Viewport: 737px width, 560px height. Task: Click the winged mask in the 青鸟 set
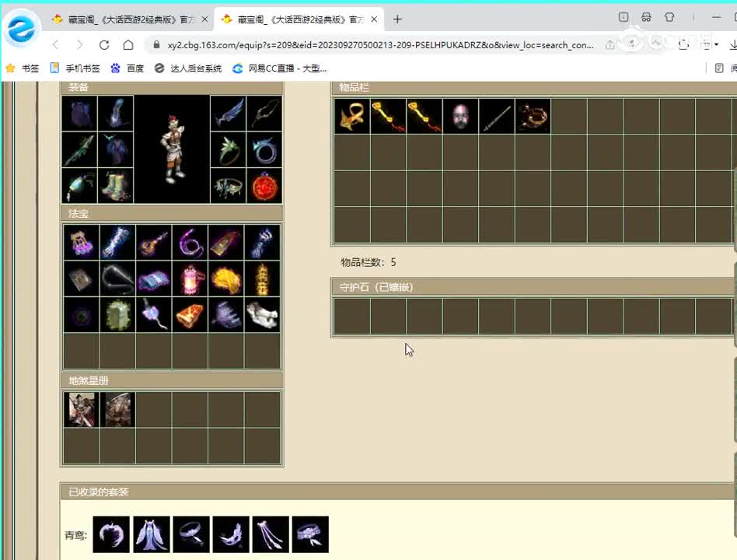pos(231,534)
